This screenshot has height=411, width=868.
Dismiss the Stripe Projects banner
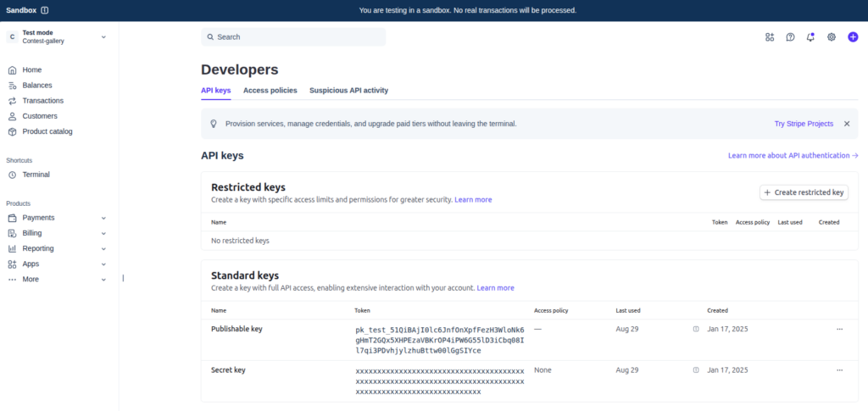click(x=847, y=124)
